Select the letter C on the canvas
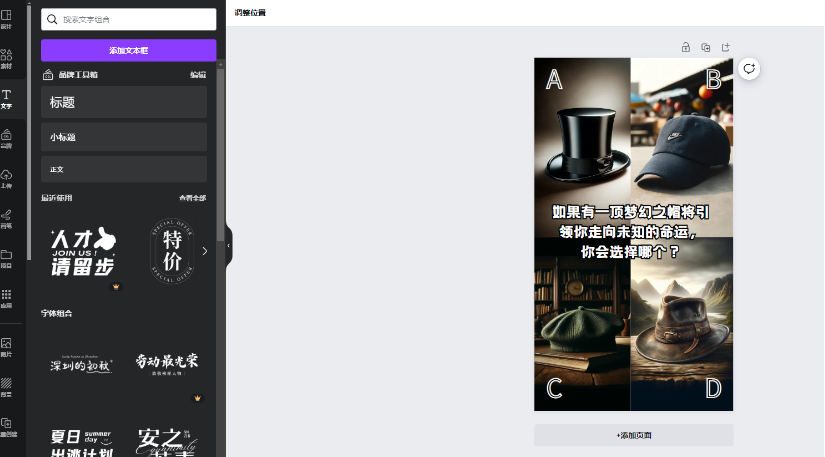Screen dimensions: 825x457 pos(554,389)
